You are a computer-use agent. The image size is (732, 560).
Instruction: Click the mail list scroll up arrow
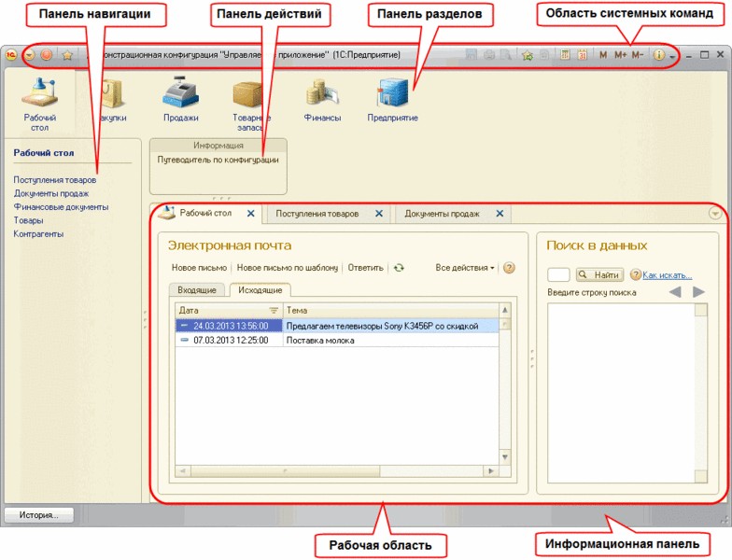pos(504,310)
